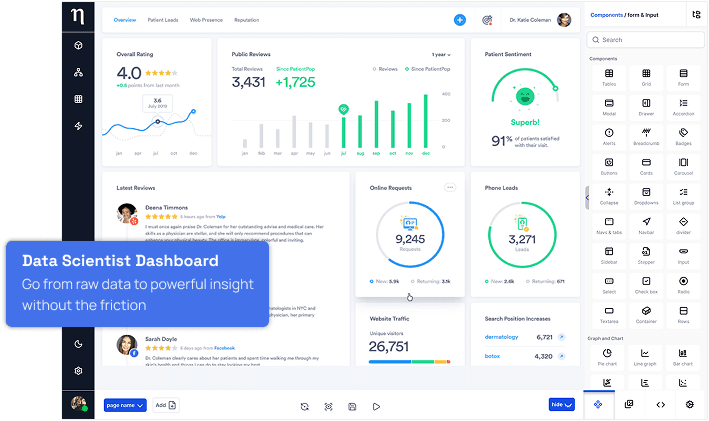Select the lightning bolt sidebar icon
709x421 pixels.
78,126
